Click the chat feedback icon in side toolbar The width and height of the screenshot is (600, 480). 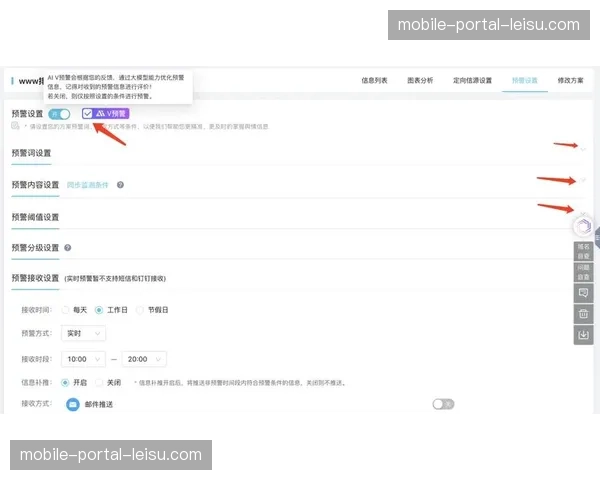[583, 293]
